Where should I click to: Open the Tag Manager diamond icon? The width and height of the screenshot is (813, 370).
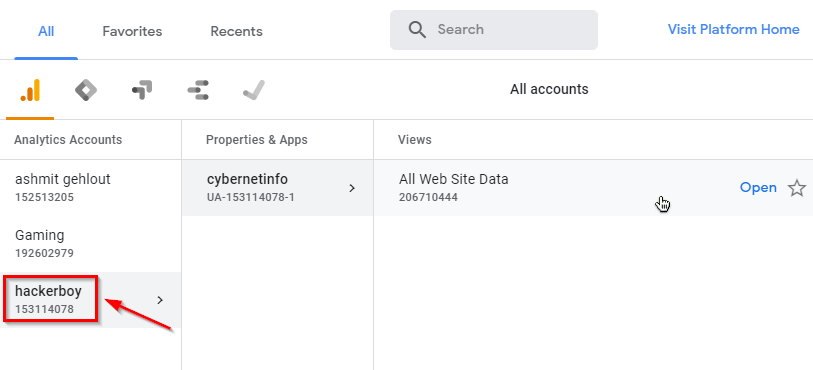(x=86, y=91)
